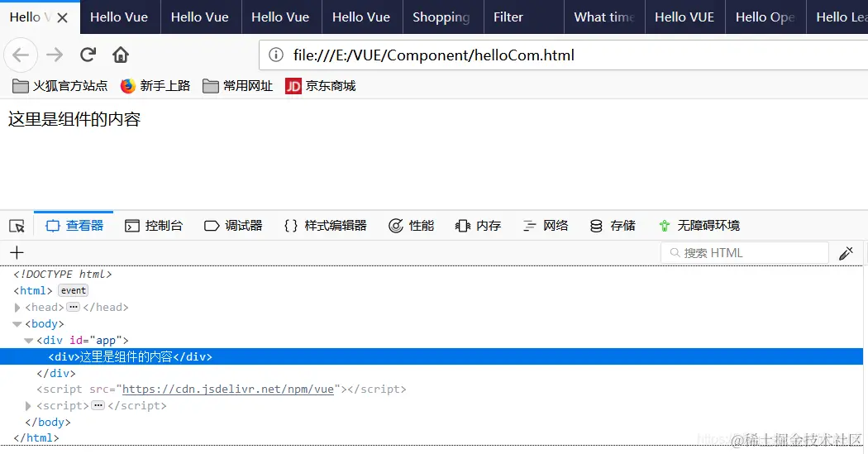The width and height of the screenshot is (868, 454).
Task: Select the DOCTYPE html line
Action: click(63, 274)
